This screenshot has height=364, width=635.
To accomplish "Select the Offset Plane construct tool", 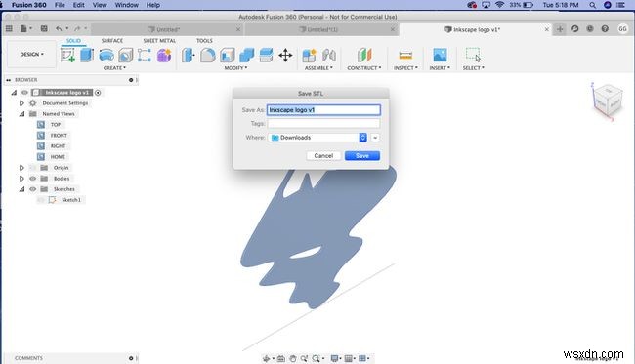I will coord(364,56).
